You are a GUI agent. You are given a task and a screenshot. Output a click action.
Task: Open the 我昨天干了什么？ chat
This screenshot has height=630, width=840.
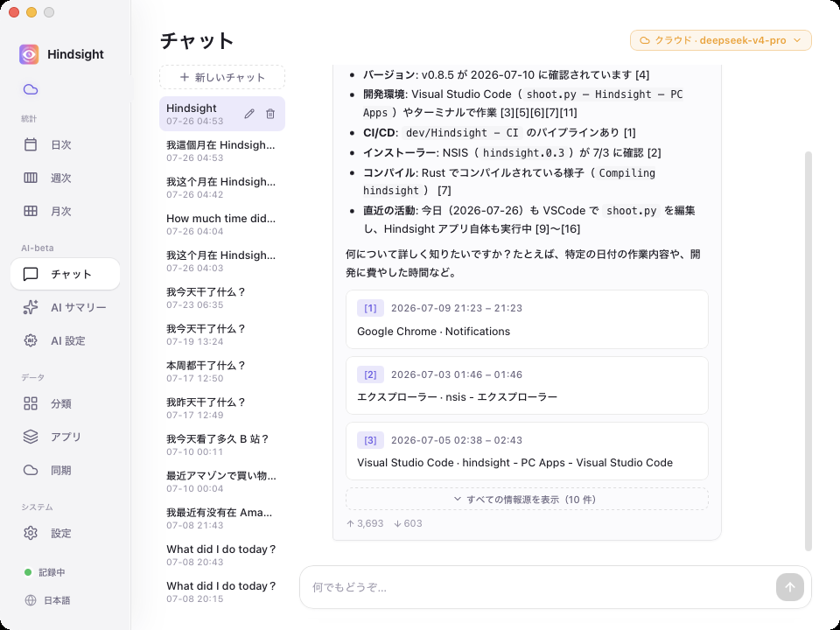tap(221, 409)
